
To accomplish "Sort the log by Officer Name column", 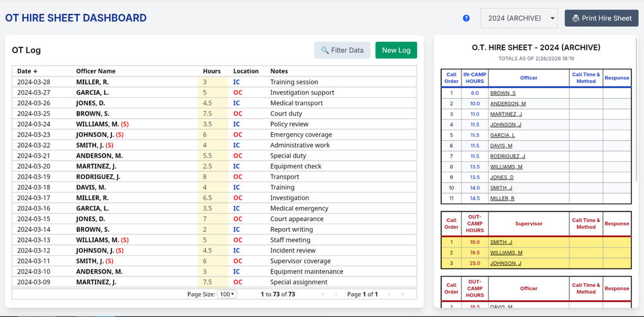I will click(x=95, y=71).
